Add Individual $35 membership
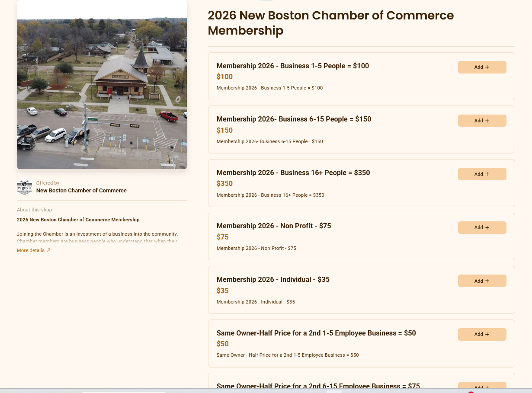 tap(482, 281)
